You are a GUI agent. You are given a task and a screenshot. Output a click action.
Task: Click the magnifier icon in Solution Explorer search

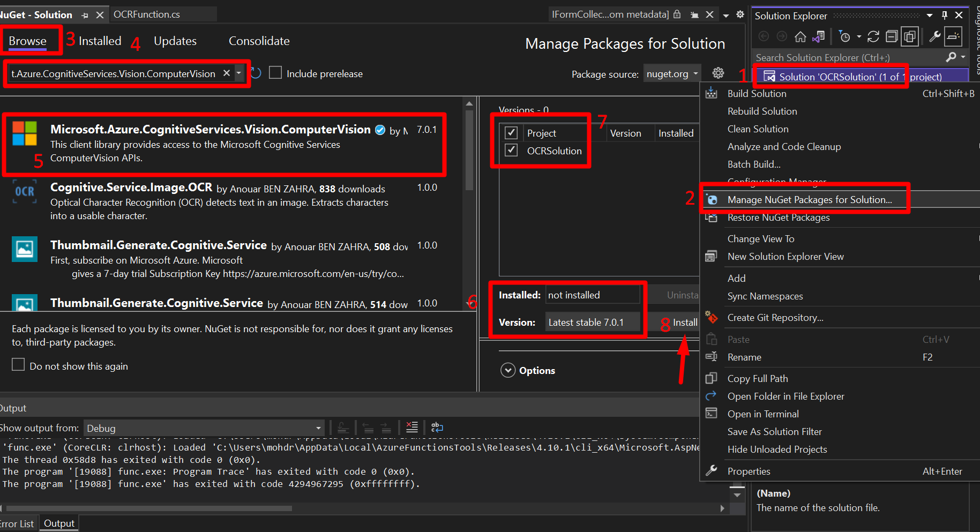[x=951, y=57]
